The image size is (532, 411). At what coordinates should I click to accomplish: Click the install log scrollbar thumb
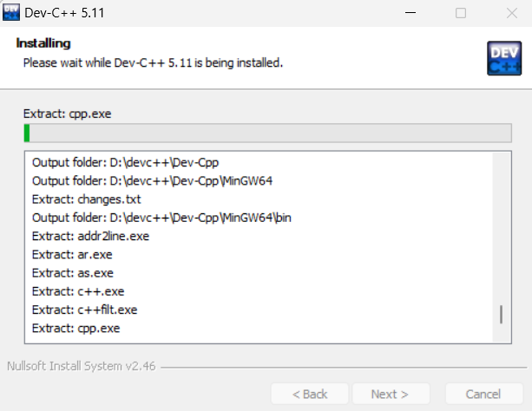coord(501,315)
